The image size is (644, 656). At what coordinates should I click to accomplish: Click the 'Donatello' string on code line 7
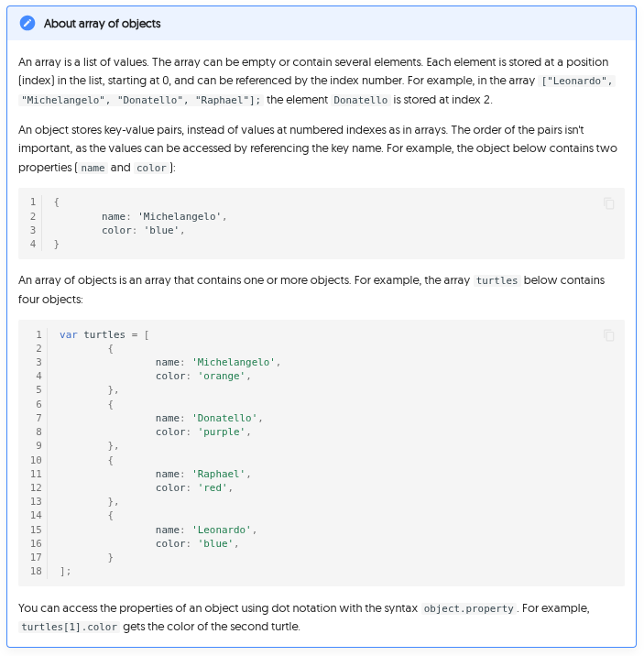[x=225, y=418]
